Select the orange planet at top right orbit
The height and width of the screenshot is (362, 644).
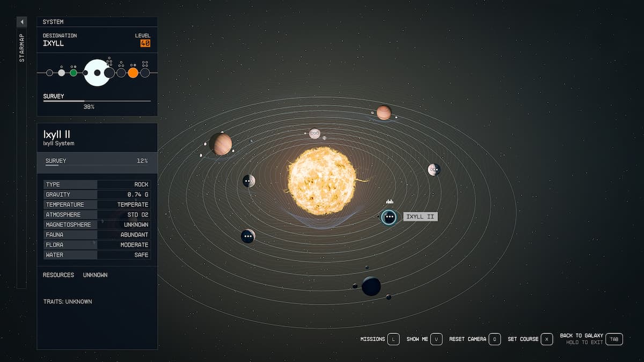pos(384,113)
